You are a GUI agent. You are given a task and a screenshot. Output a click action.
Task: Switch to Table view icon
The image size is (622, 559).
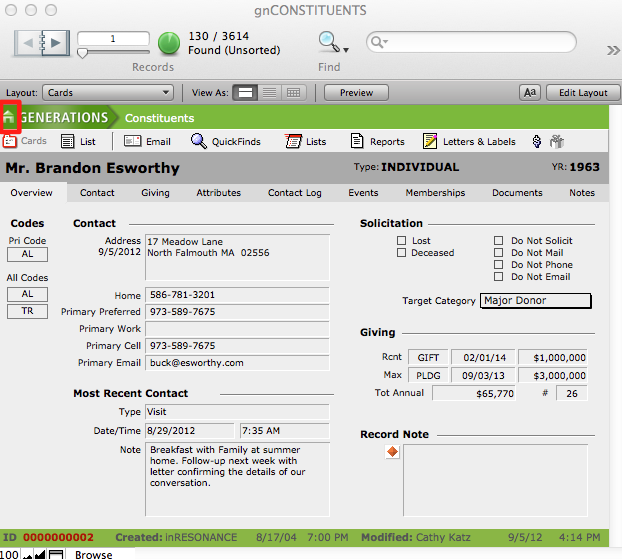point(293,93)
